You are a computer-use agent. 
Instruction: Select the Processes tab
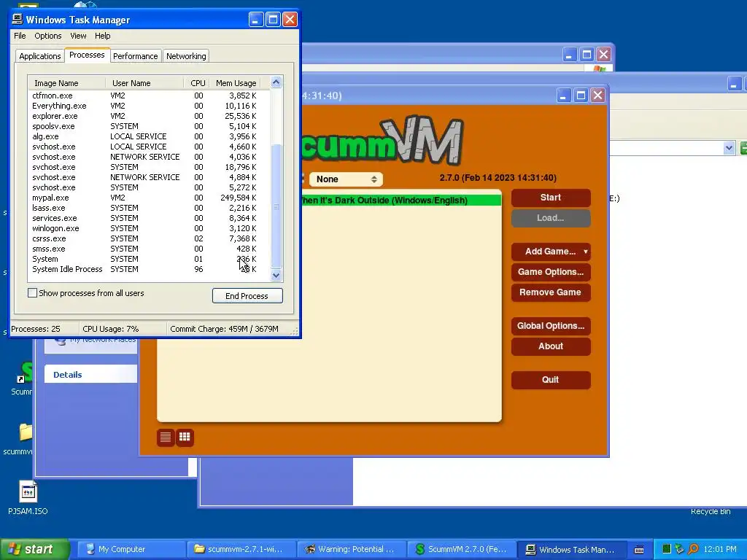tap(87, 55)
